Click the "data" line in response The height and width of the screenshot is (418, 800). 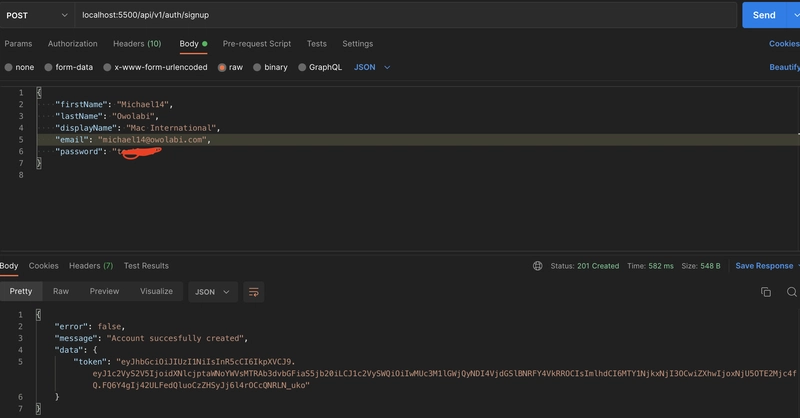point(76,350)
